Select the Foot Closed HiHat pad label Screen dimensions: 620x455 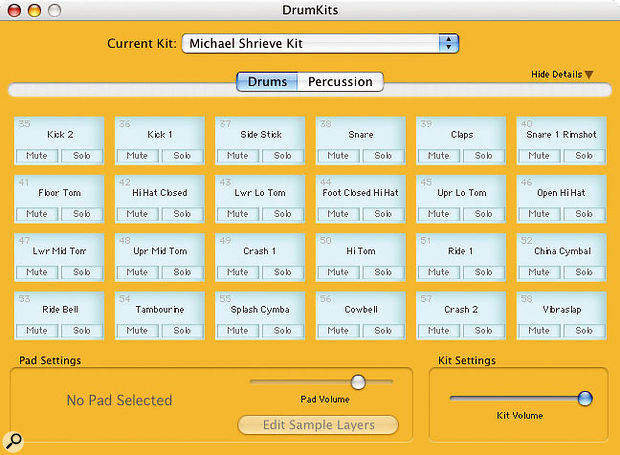tap(360, 193)
